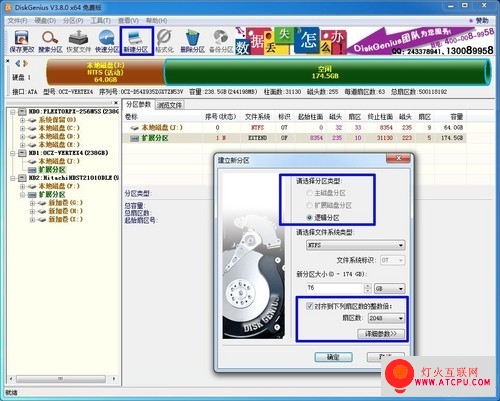
Task: Click the 容量 column header
Action: pos(456,117)
